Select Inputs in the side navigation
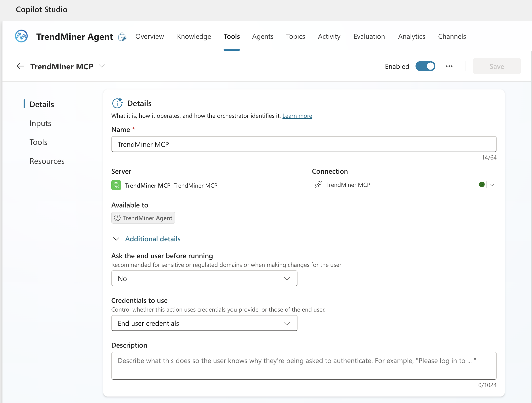Screen dimensions: 532x403 [x=40, y=123]
